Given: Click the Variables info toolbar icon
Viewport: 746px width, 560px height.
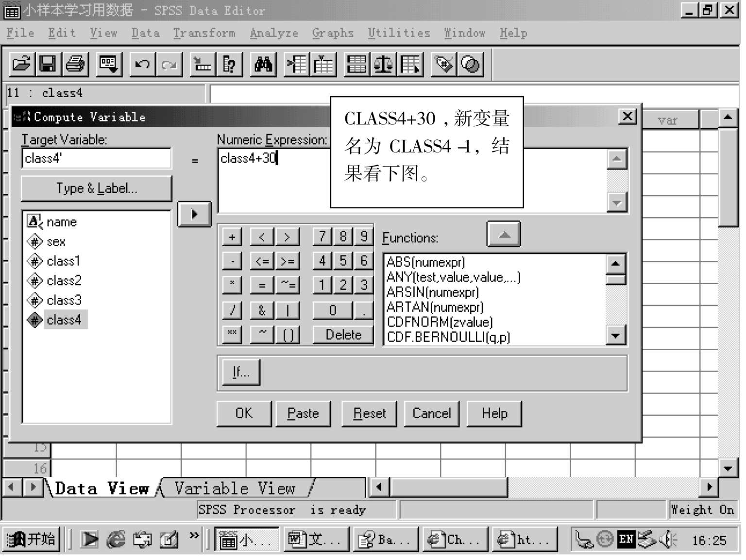Looking at the screenshot, I should coord(229,64).
